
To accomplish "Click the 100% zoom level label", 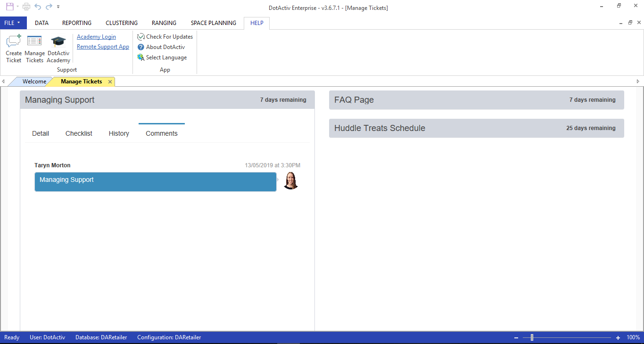I will [x=633, y=337].
